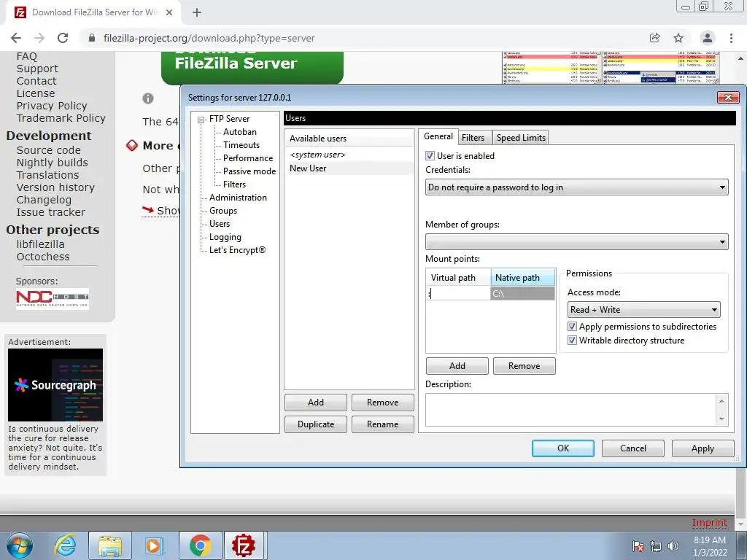The width and height of the screenshot is (747, 560).
Task: Switch to the Chrome taskbar icon
Action: coord(200,545)
